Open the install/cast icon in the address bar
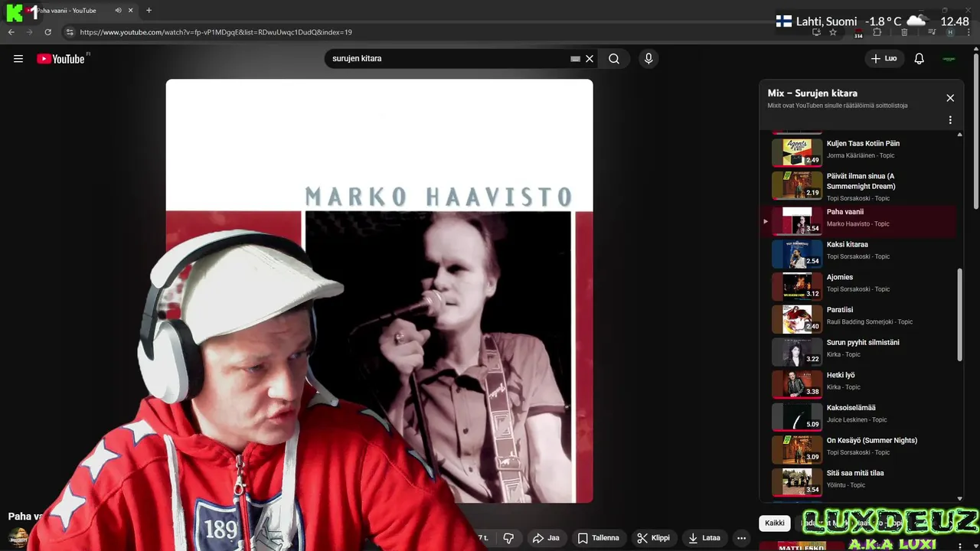 [x=816, y=32]
